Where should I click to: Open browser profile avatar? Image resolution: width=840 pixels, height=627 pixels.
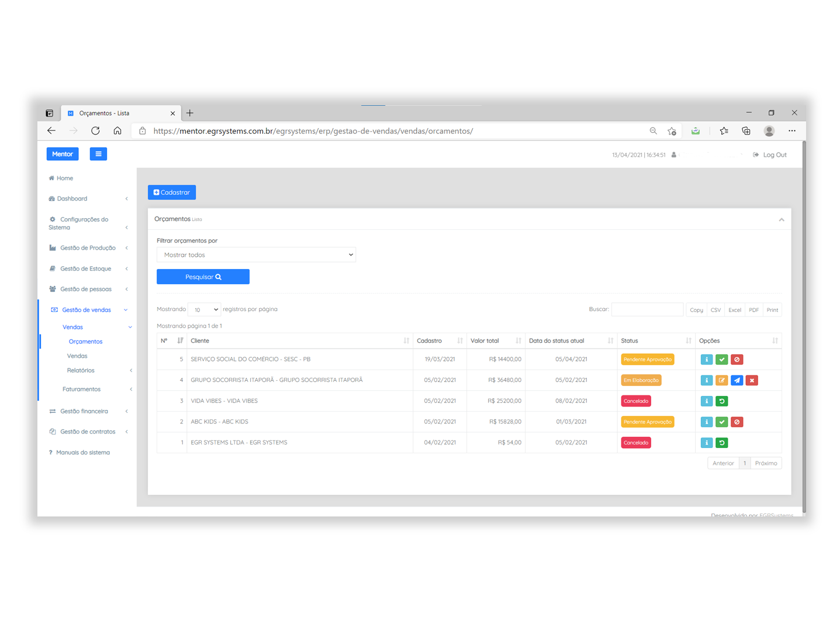tap(769, 131)
